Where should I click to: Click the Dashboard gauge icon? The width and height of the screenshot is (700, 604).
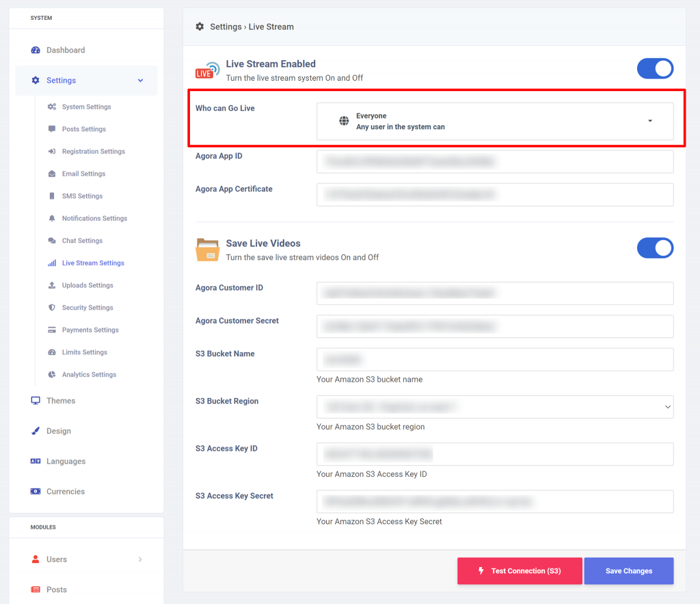coord(36,50)
